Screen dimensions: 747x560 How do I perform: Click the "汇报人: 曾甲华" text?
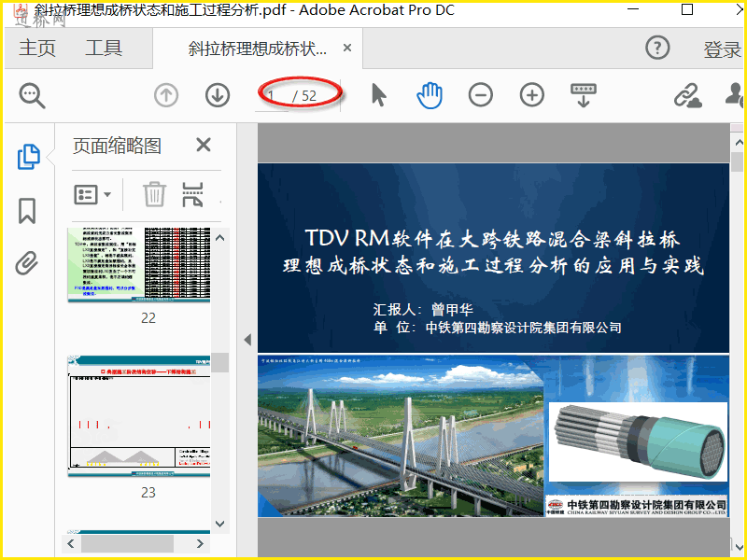[x=423, y=310]
